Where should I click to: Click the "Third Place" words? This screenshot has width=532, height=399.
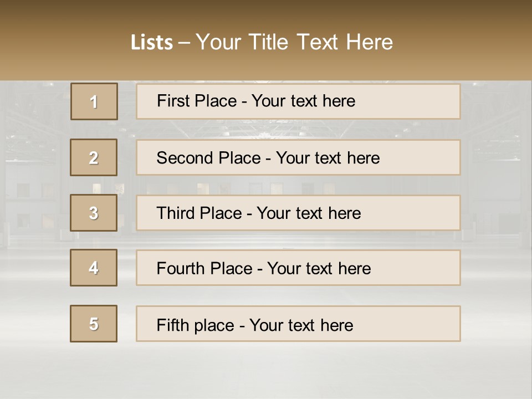point(199,213)
